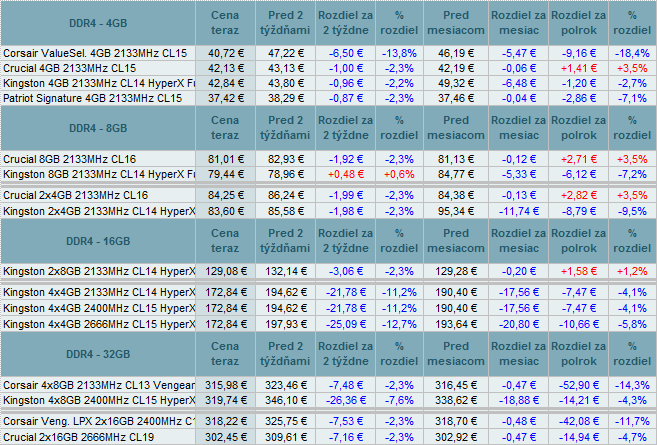The width and height of the screenshot is (657, 445).
Task: Select the -11,7% half-year percentage cell
Action: click(x=632, y=421)
